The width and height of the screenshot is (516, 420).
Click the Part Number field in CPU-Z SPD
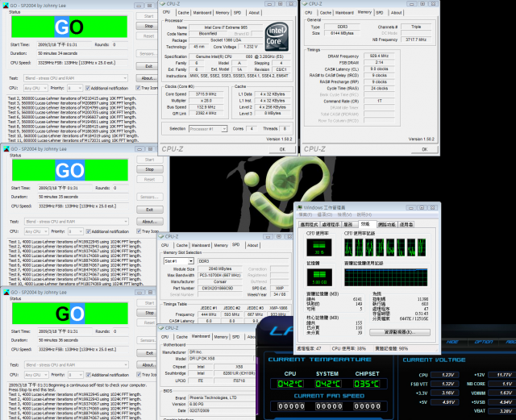[220, 288]
